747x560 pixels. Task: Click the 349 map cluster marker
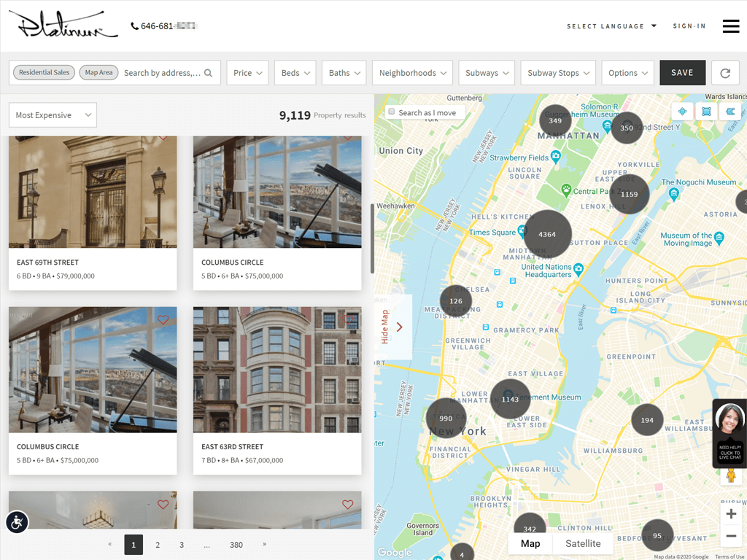(x=555, y=121)
